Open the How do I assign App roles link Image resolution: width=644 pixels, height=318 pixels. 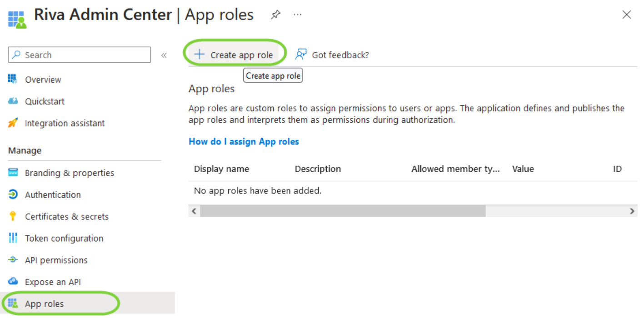click(244, 141)
